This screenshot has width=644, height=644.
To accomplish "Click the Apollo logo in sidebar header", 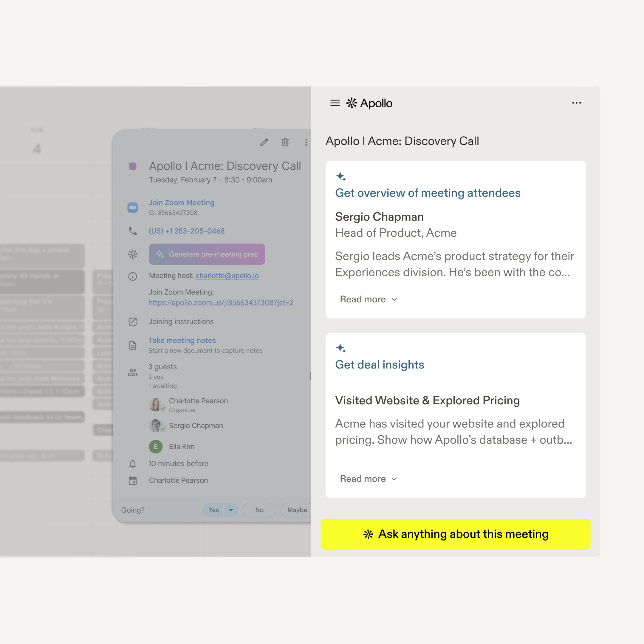I will click(369, 103).
